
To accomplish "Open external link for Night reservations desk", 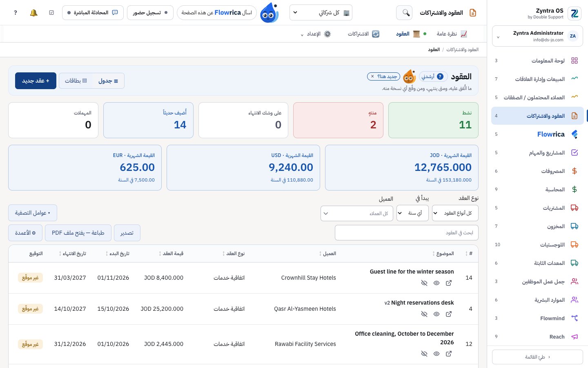I will (449, 314).
